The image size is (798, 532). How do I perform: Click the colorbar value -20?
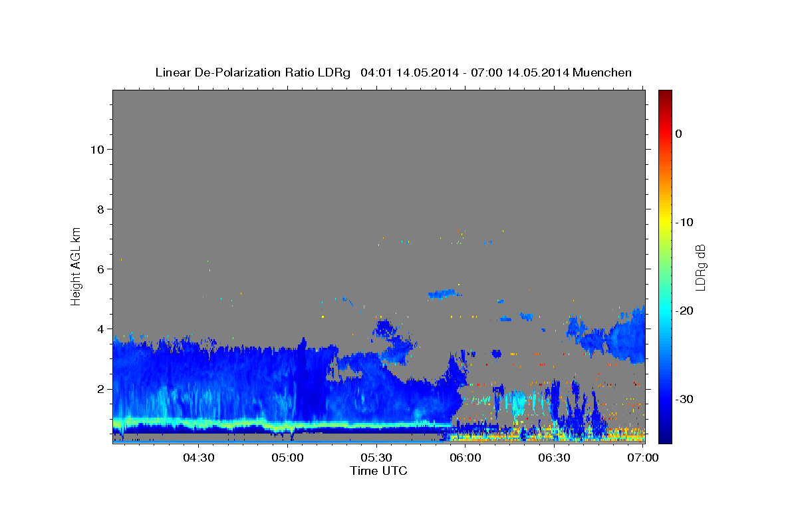tap(685, 311)
